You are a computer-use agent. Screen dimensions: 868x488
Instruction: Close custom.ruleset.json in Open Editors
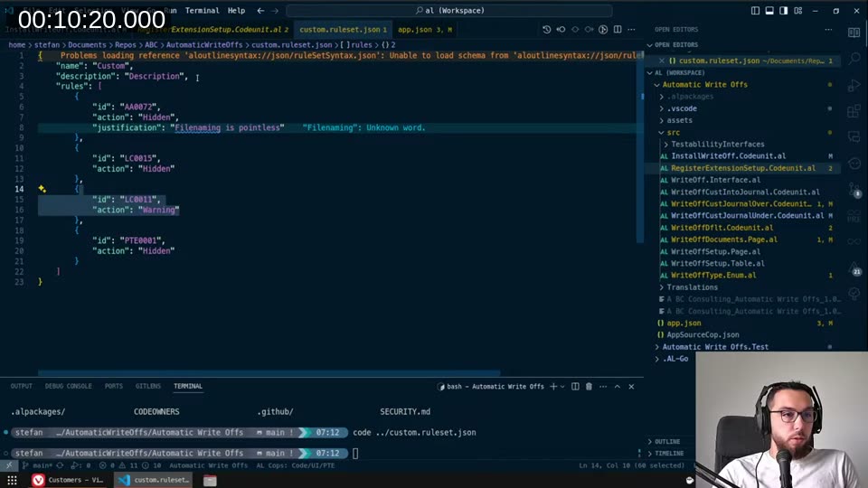662,61
